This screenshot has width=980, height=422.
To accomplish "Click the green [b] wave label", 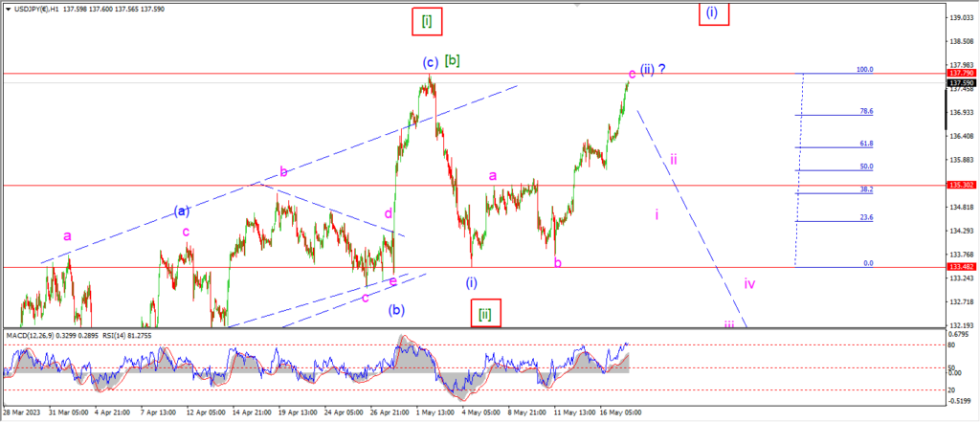I will [x=452, y=60].
